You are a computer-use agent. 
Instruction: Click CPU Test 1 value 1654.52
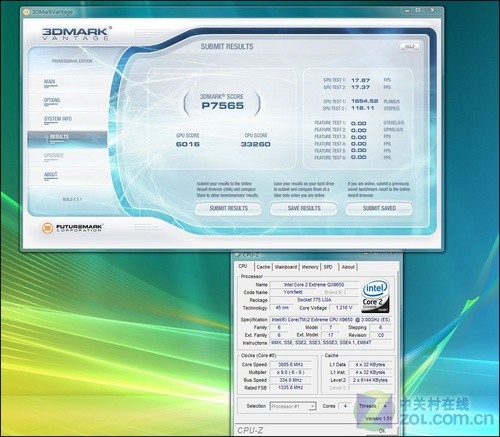[x=364, y=101]
